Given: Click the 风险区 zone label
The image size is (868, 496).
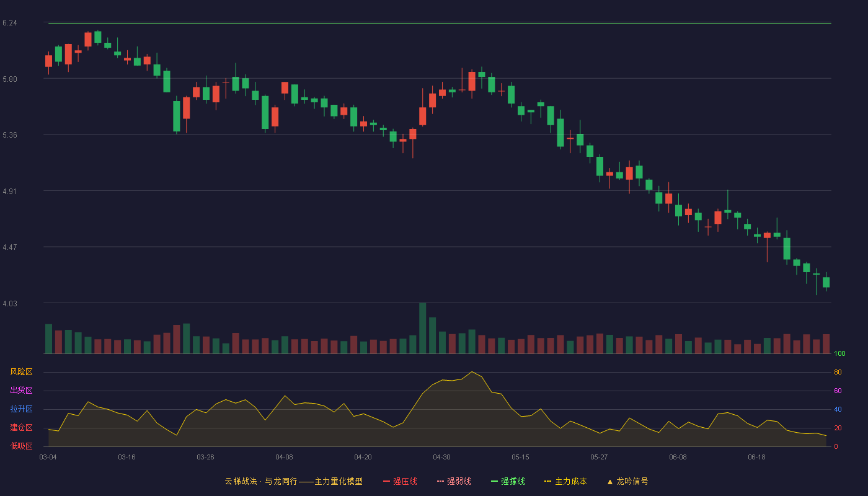Looking at the screenshot, I should point(21,372).
